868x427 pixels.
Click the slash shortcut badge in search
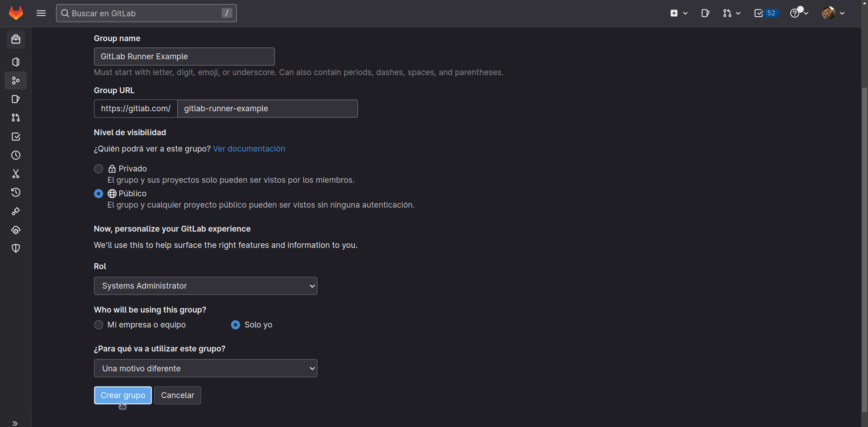(x=227, y=13)
